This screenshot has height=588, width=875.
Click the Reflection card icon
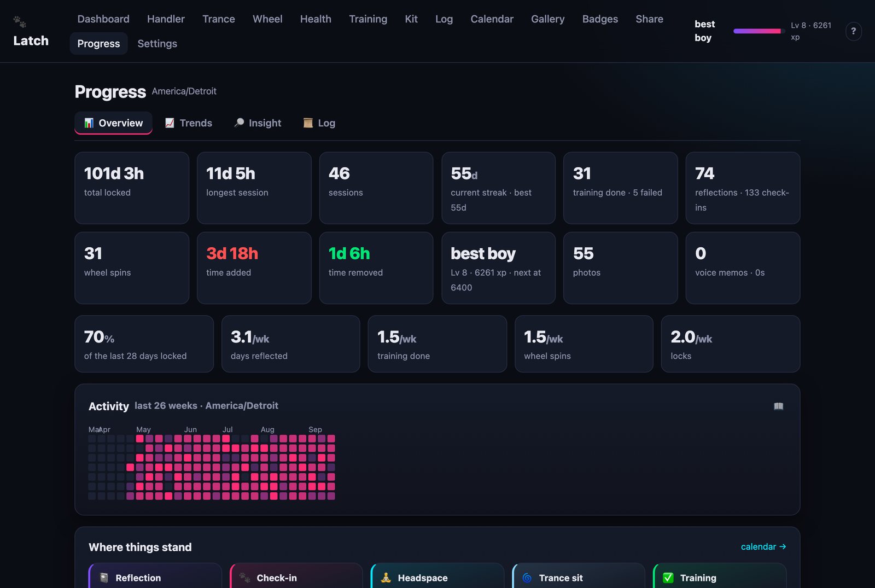104,578
